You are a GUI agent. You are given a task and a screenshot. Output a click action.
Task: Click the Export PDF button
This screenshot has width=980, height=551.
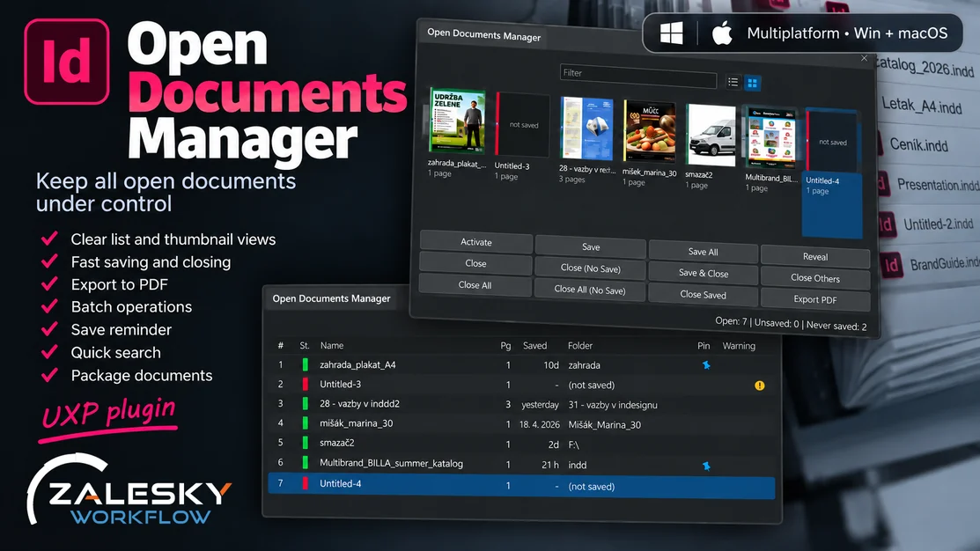tap(815, 299)
